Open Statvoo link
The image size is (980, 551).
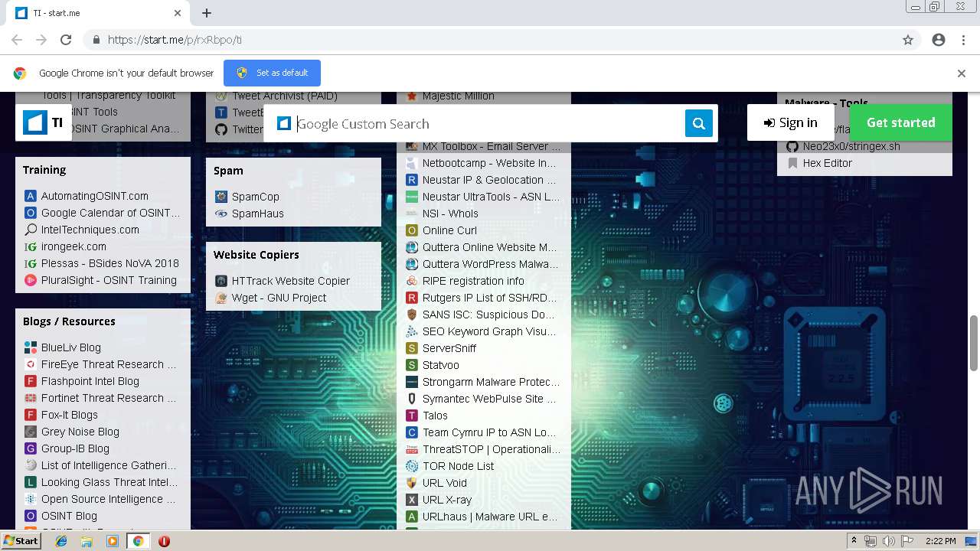(441, 365)
